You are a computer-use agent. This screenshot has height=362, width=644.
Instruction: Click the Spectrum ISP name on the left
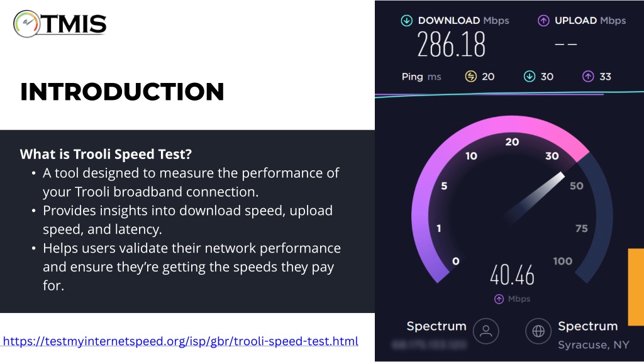436,326
